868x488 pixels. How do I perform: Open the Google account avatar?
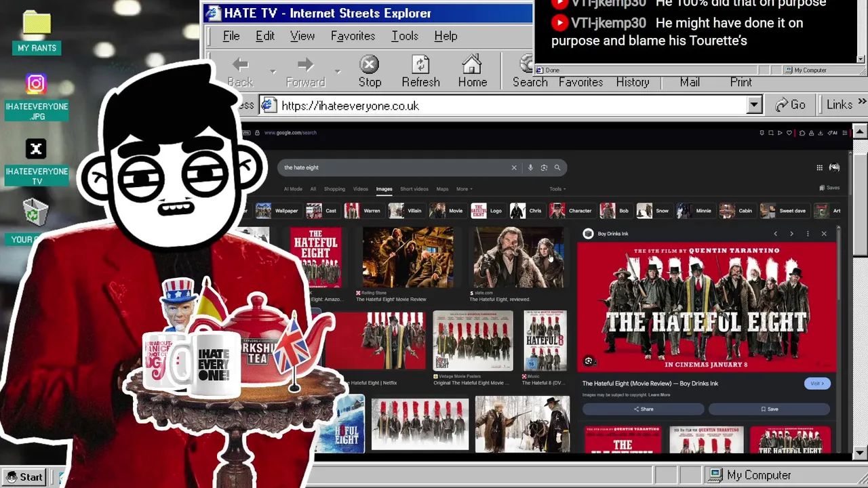point(835,167)
